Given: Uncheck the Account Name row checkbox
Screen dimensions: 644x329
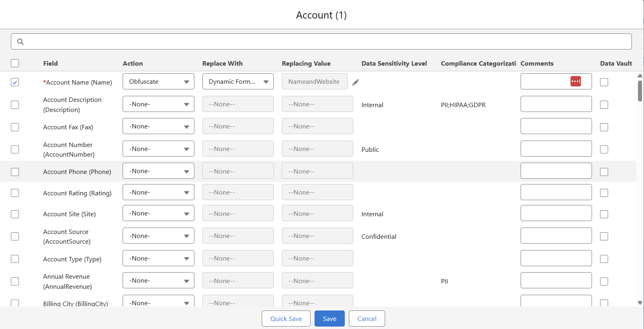Looking at the screenshot, I should tap(15, 82).
